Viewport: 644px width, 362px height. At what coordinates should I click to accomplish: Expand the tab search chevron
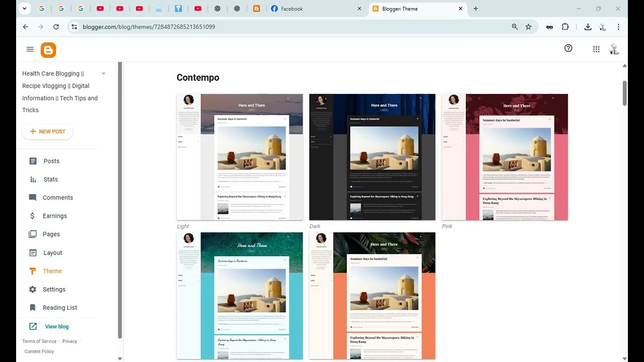tap(25, 9)
